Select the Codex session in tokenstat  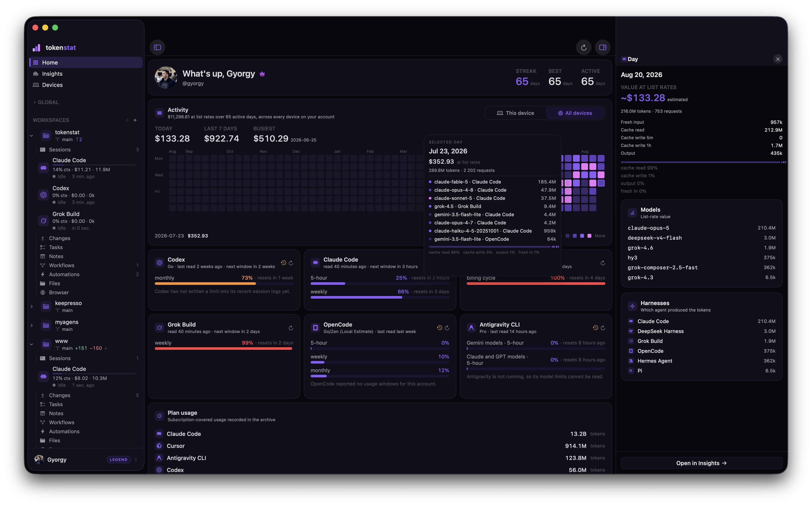pyautogui.click(x=88, y=195)
